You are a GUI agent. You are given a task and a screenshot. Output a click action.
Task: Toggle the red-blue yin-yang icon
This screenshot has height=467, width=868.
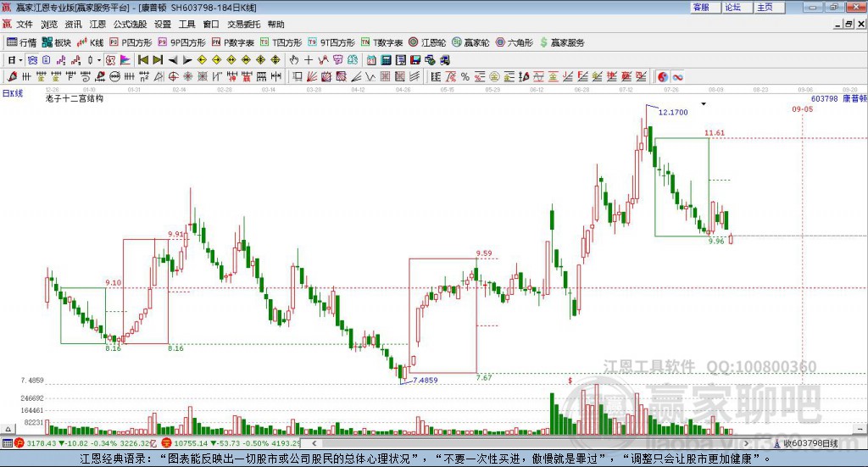[x=663, y=77]
